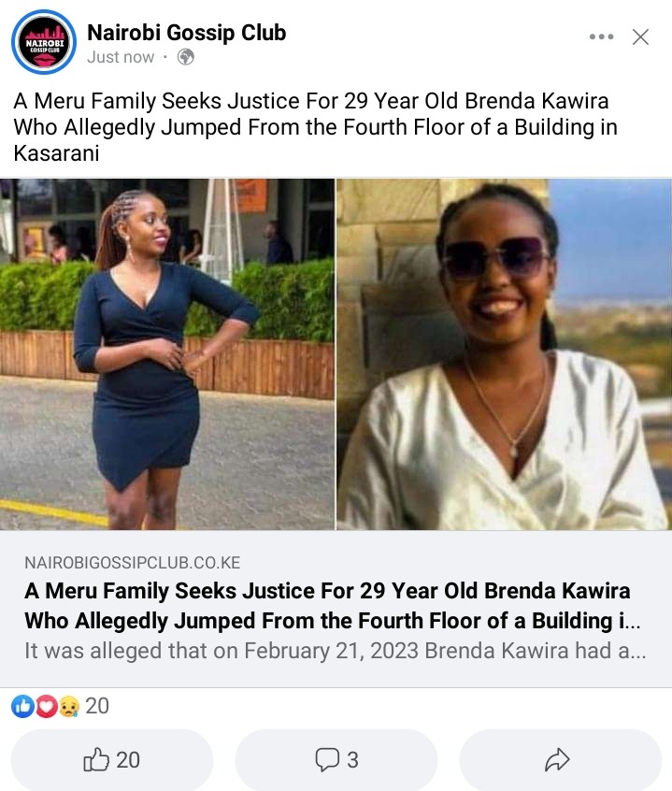Dismiss the post with the X icon
Screen dimensions: 672x791
(640, 36)
